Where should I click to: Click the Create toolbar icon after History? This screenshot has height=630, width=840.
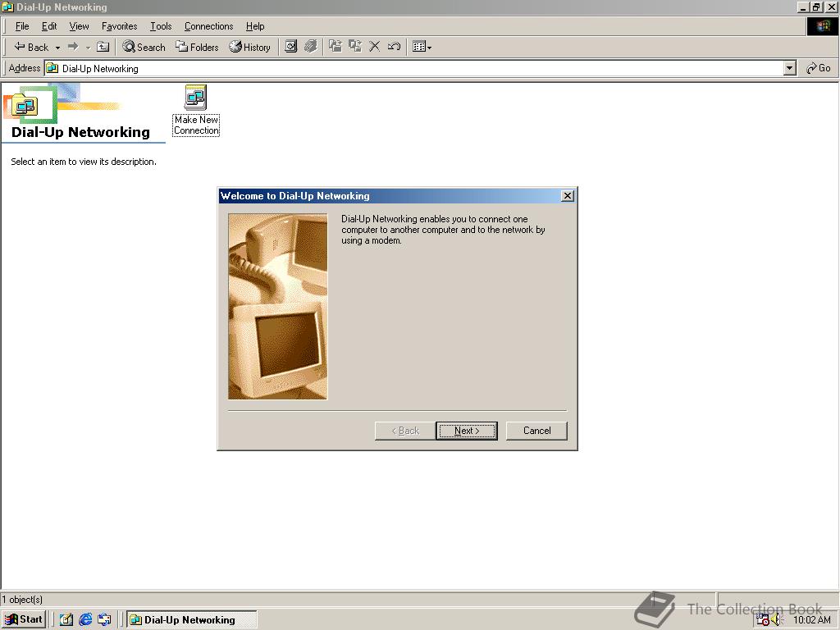click(x=291, y=47)
